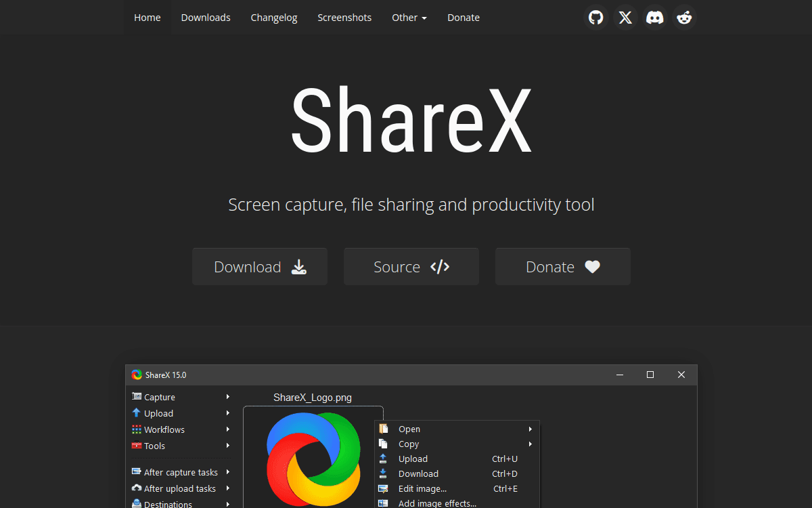812x508 pixels.
Task: Click the Donate heart button
Action: 562,266
